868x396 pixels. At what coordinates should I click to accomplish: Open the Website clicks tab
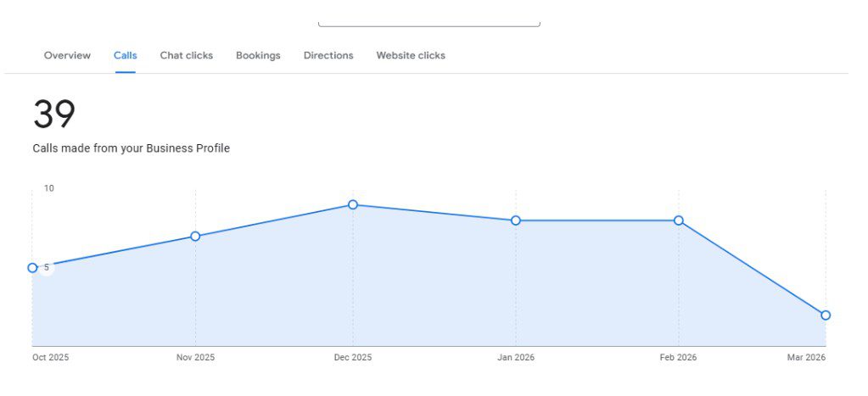pos(411,56)
